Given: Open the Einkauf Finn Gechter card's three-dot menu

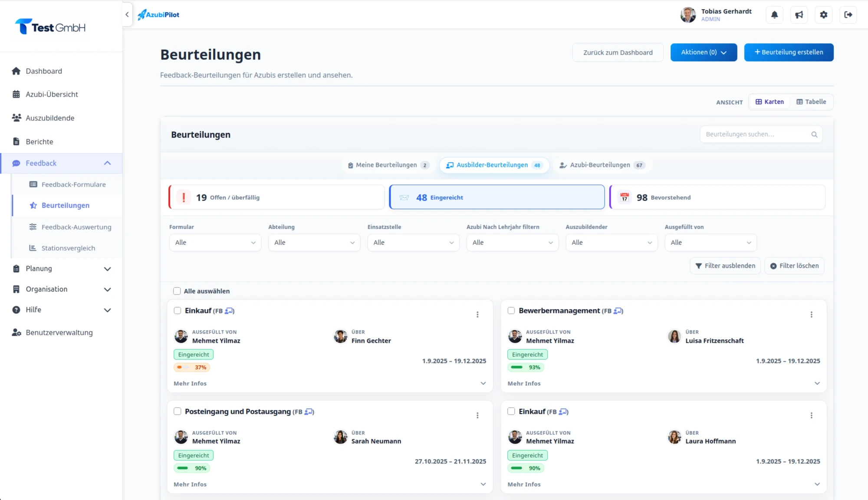Looking at the screenshot, I should click(x=477, y=315).
